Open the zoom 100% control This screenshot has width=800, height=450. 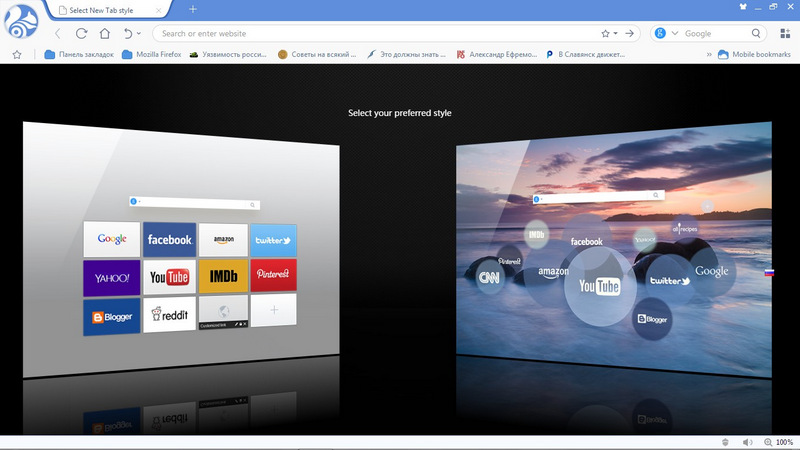tap(779, 442)
